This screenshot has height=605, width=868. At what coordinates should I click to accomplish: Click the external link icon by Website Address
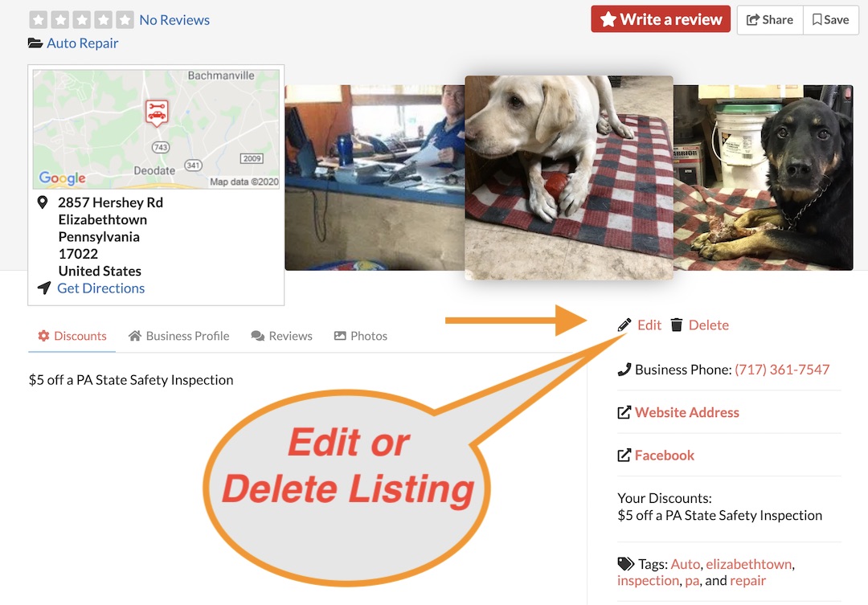point(624,412)
